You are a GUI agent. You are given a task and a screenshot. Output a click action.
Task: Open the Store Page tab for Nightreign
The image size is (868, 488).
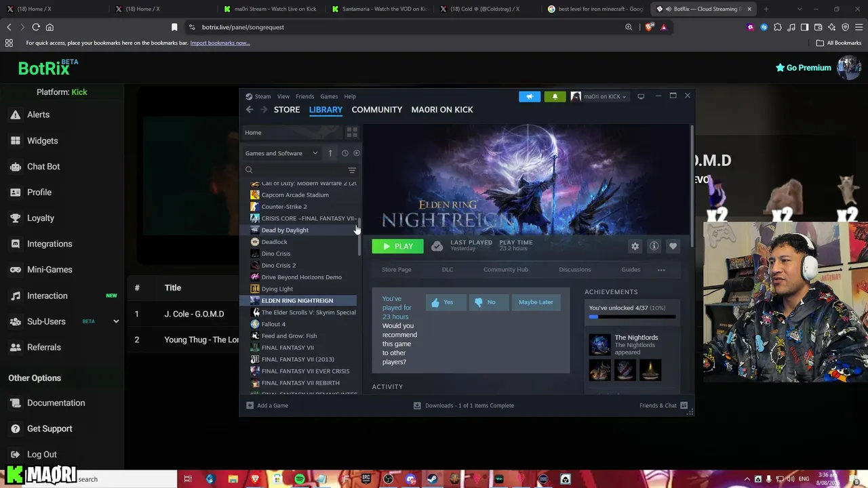point(397,270)
